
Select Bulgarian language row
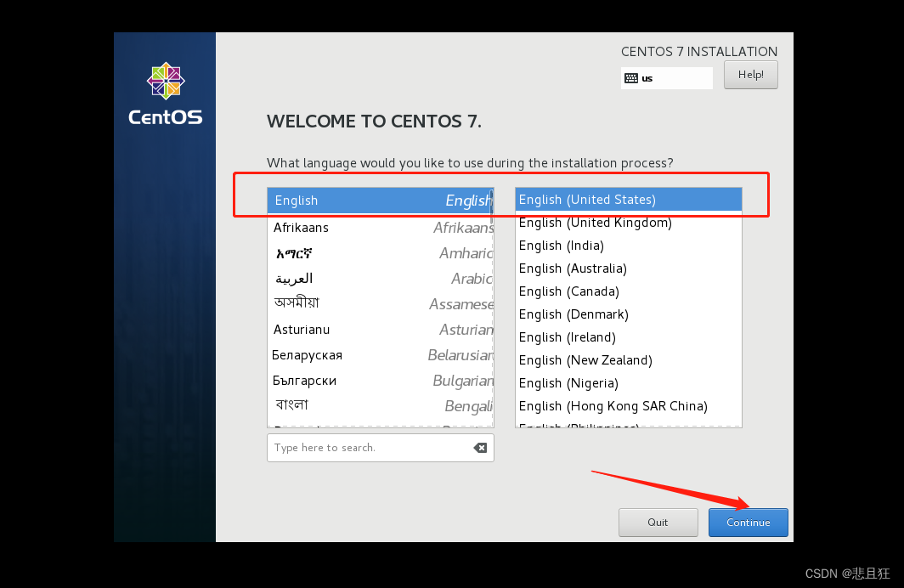380,381
